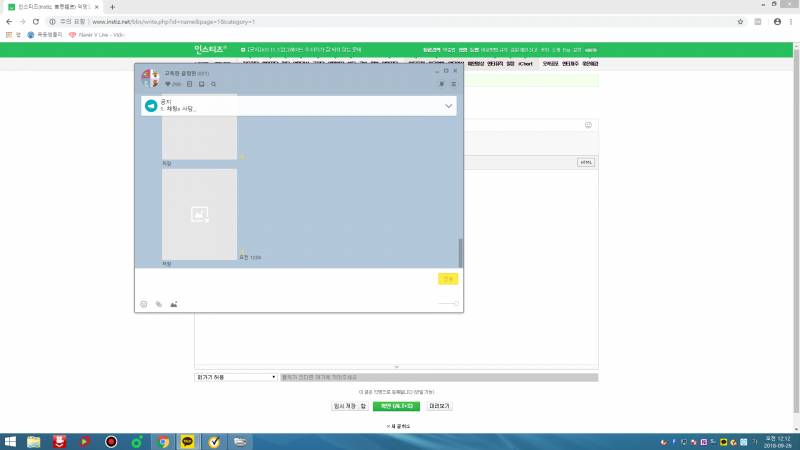The height and width of the screenshot is (450, 800).
Task: Bookmark this page with the star icon
Action: pyautogui.click(x=739, y=21)
